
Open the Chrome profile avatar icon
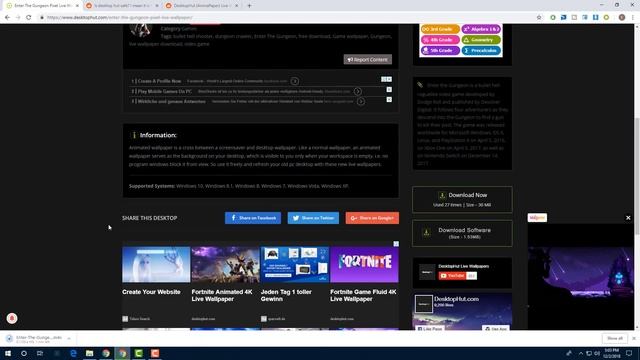pyautogui.click(x=622, y=18)
